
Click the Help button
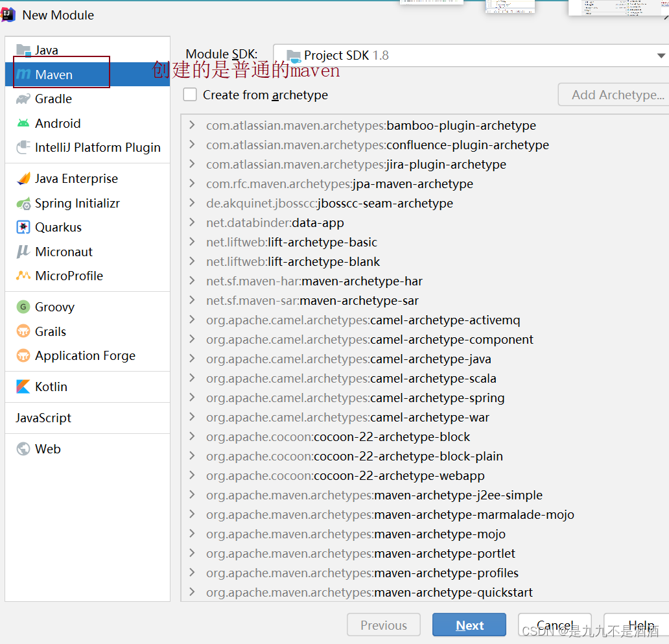point(637,625)
